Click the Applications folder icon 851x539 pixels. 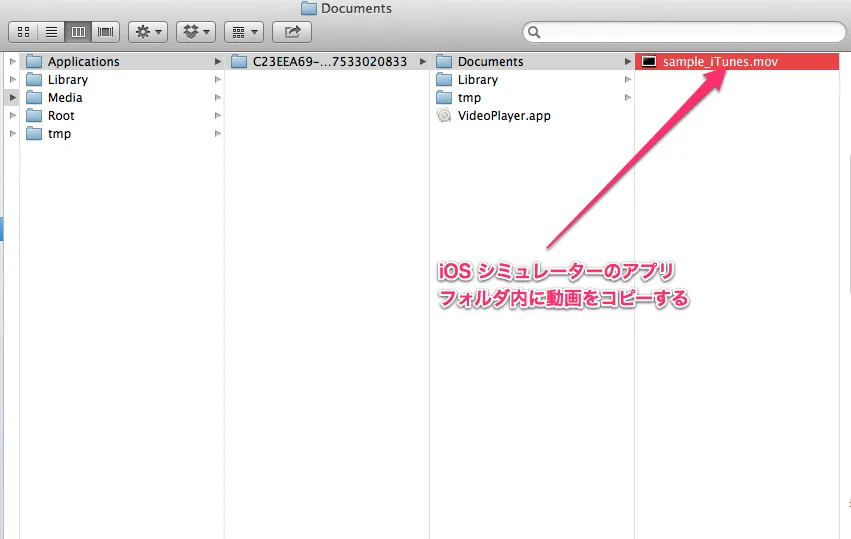pos(34,61)
